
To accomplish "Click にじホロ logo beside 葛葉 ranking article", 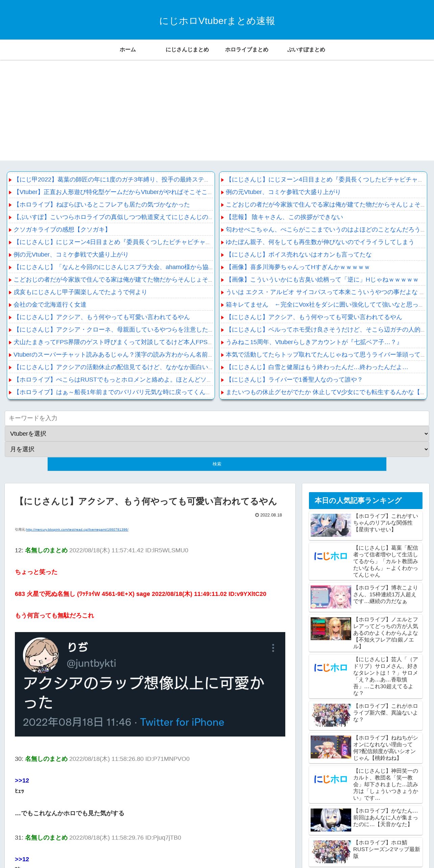I will click(331, 556).
